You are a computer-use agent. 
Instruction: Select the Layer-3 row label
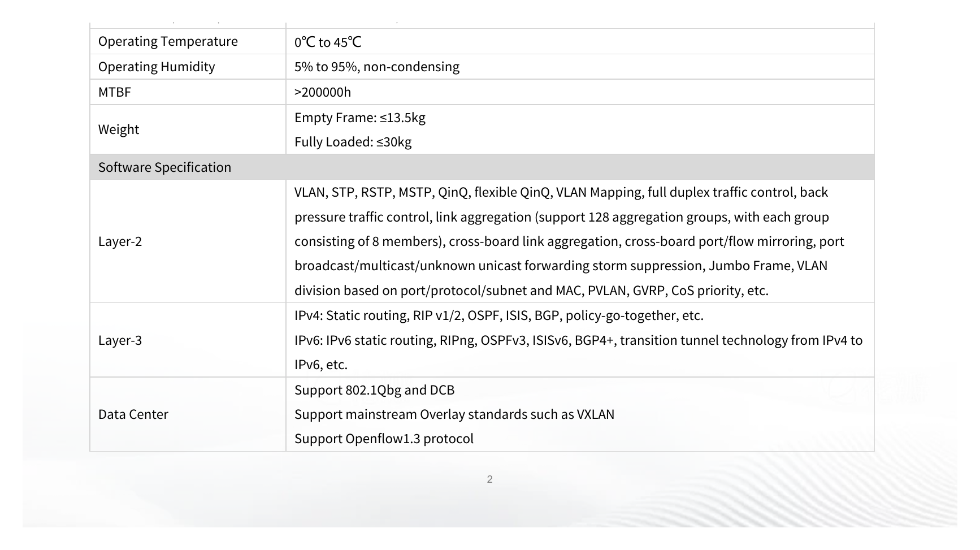pos(120,340)
